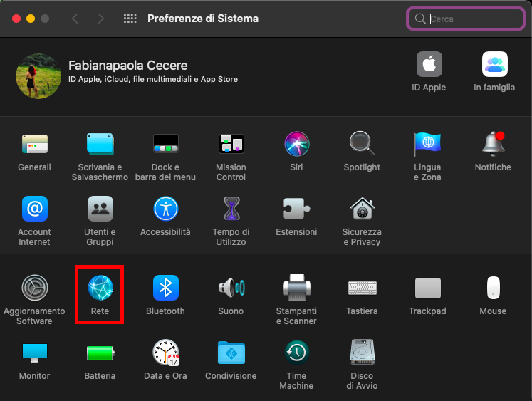
Task: Open Mouse preferences
Action: [494, 288]
